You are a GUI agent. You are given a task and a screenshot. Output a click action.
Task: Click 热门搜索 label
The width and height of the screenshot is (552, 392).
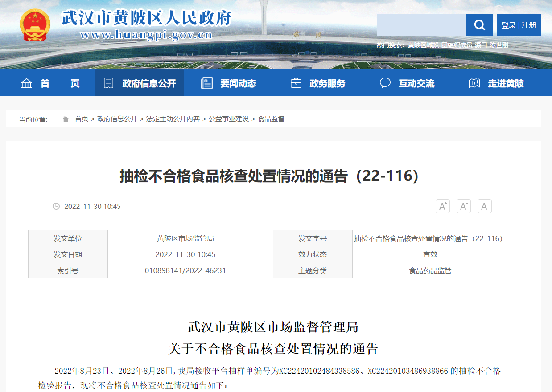click(x=391, y=45)
